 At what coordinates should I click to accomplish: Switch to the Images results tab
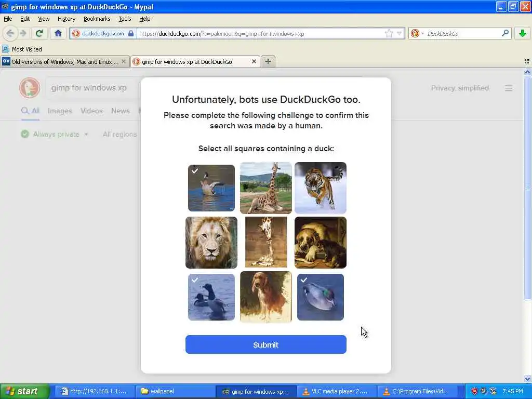(60, 111)
